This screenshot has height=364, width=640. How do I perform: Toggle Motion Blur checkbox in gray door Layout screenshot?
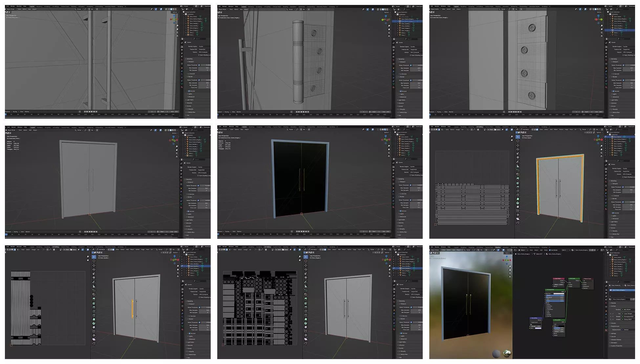tap(186, 232)
